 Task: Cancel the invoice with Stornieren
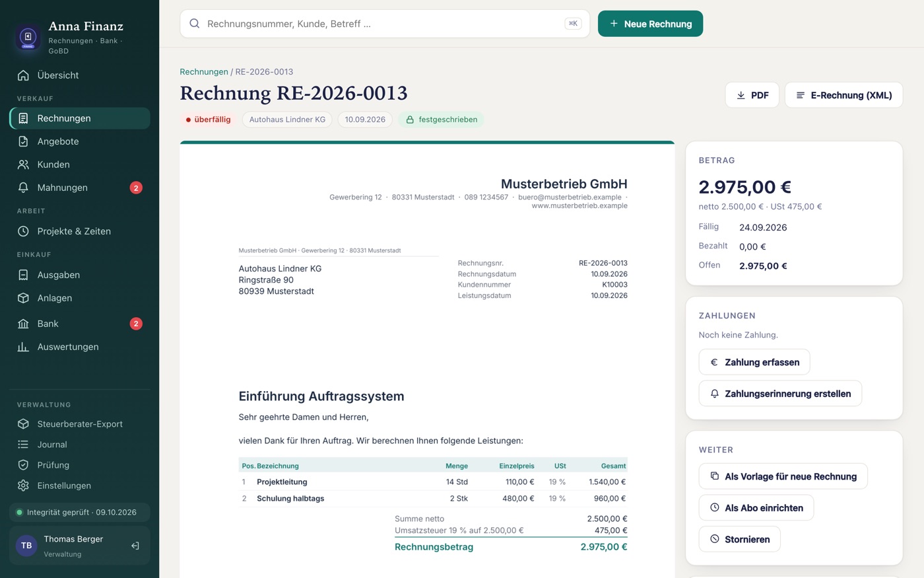click(739, 539)
